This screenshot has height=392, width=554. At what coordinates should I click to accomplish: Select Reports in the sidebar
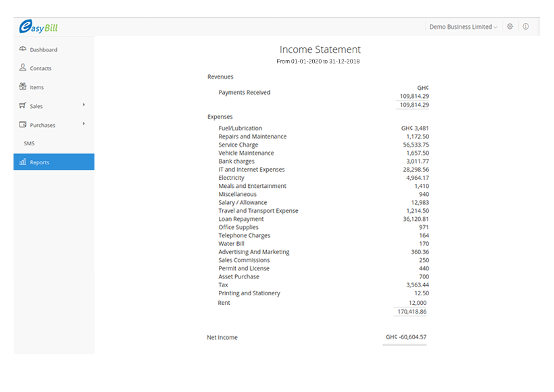click(40, 162)
